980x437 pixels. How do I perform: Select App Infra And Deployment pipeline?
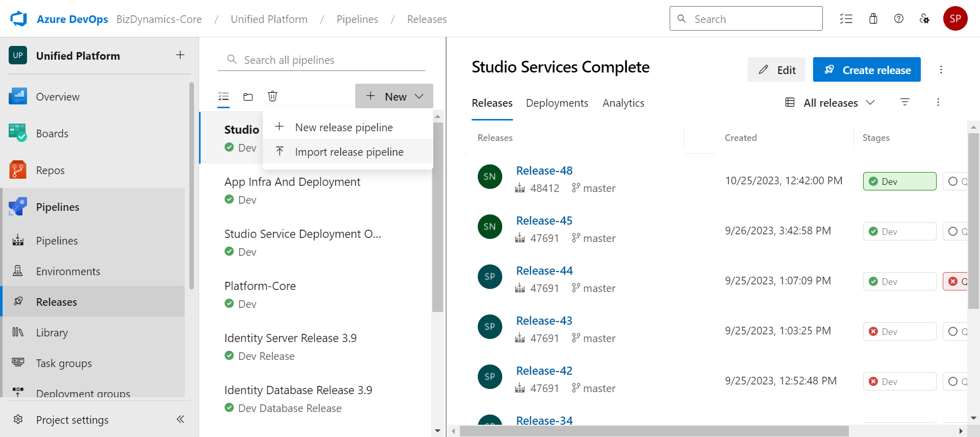(315, 190)
